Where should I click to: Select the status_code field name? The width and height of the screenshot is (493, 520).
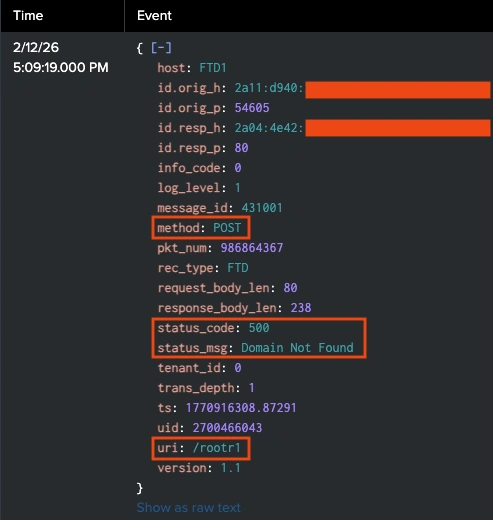coord(196,328)
